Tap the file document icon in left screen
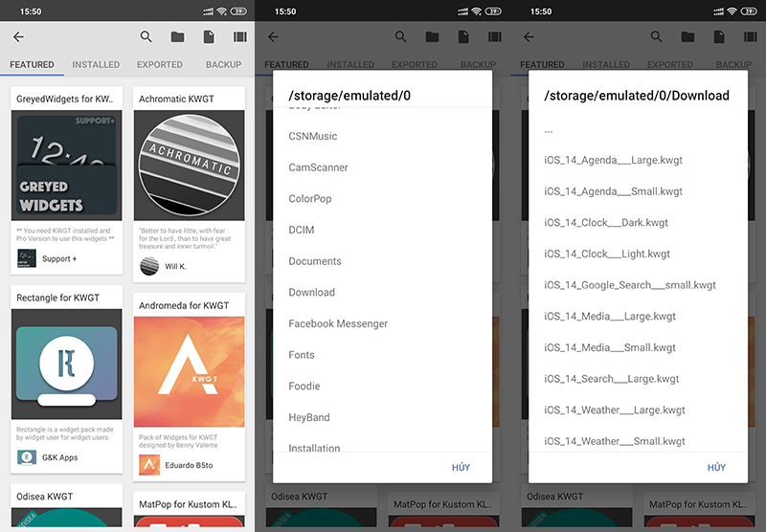The height and width of the screenshot is (532, 766). click(x=209, y=36)
